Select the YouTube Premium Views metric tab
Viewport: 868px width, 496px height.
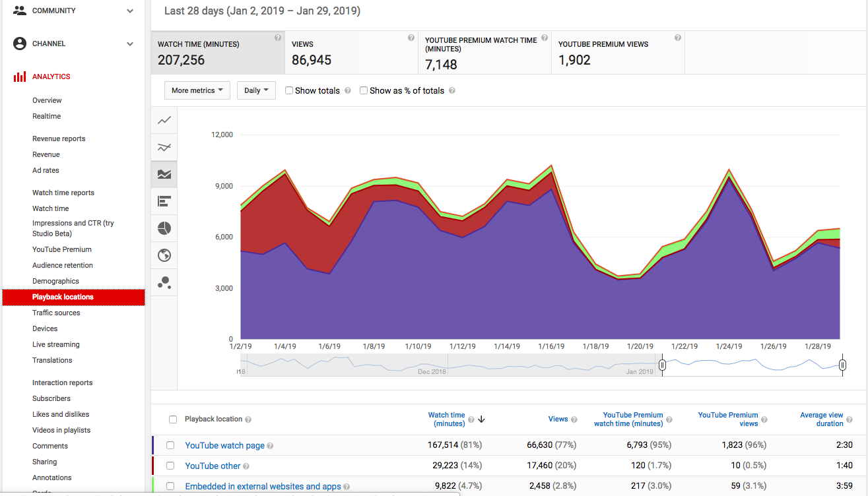(618, 52)
